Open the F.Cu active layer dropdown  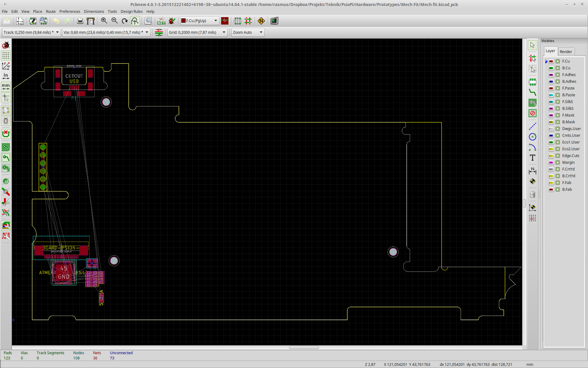(x=200, y=21)
